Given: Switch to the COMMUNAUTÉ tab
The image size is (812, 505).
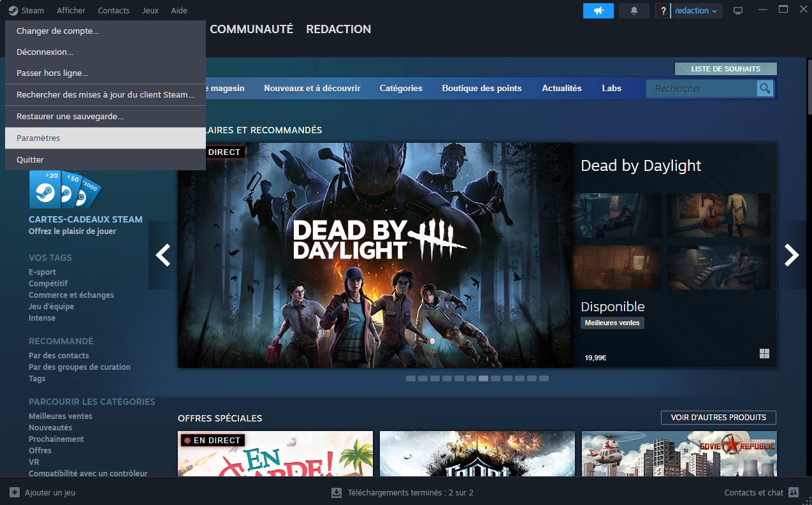Looking at the screenshot, I should point(251,29).
